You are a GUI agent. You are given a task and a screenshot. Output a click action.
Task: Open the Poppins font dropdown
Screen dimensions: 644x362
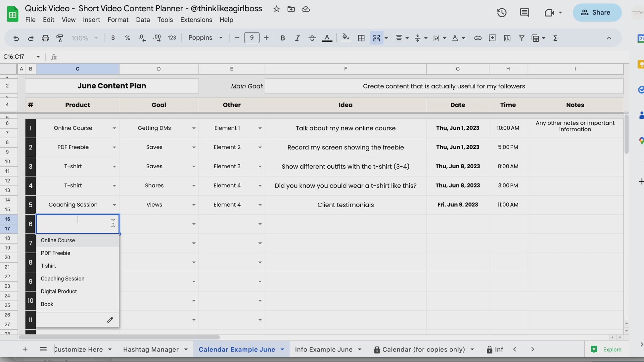click(x=205, y=38)
